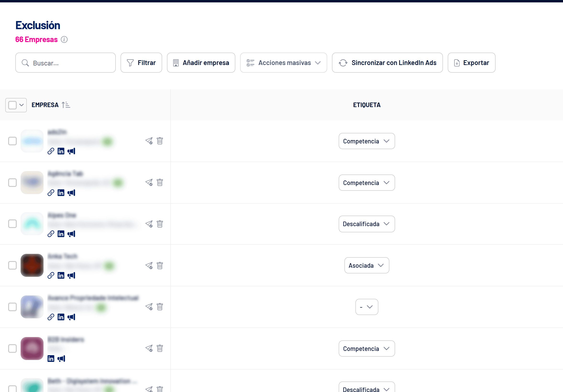Image resolution: width=563 pixels, height=392 pixels.
Task: Delete the Asociada row company via trash icon
Action: coord(160,266)
